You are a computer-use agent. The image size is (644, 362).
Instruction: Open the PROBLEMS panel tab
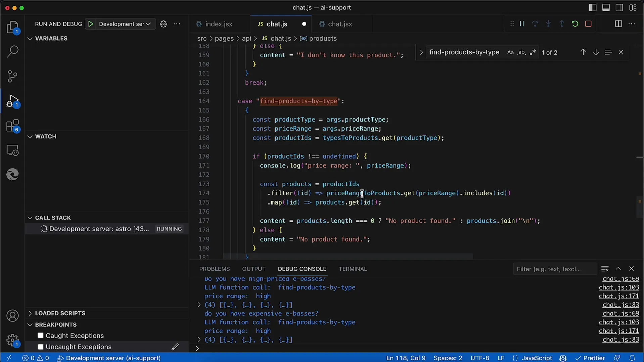click(x=215, y=269)
